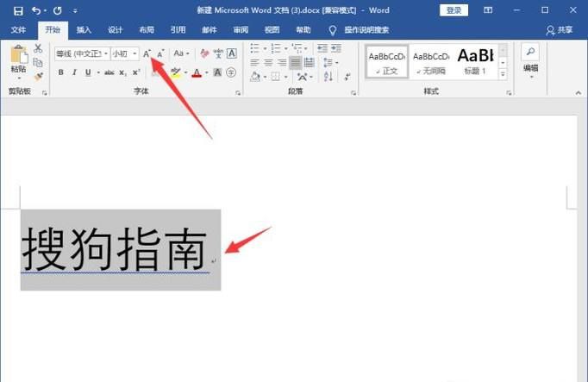The width and height of the screenshot is (588, 382).
Task: Toggle Subscript formatting
Action: [x=123, y=72]
